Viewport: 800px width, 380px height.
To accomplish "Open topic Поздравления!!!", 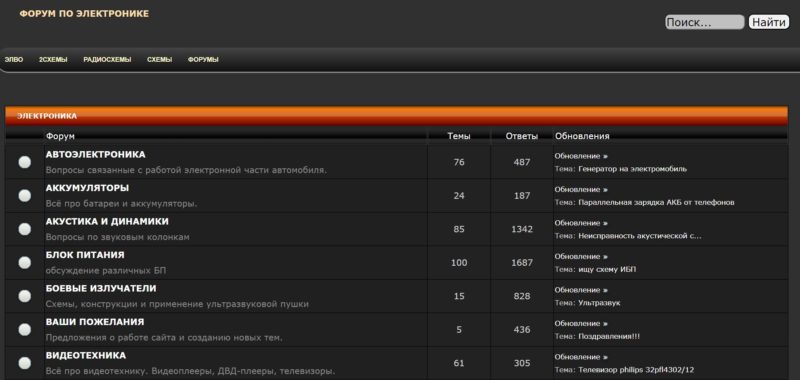I will tap(609, 337).
